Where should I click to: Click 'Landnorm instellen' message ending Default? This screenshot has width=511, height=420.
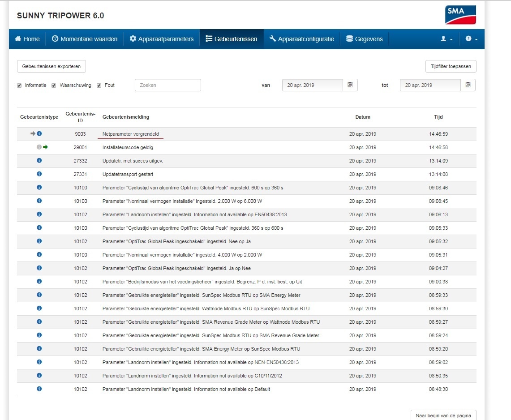tap(186, 389)
